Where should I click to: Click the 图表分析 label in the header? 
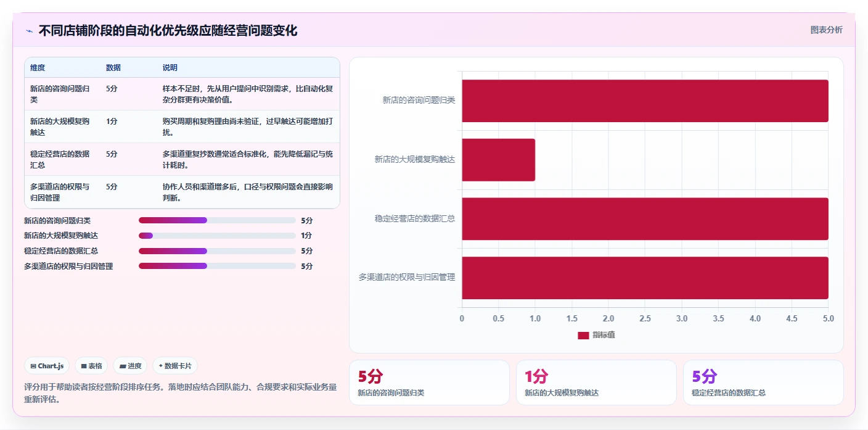click(826, 30)
